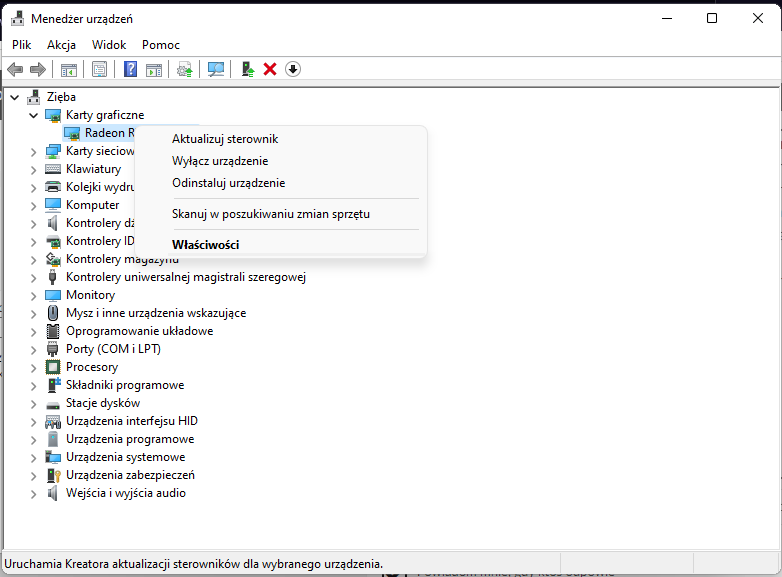Viewport: 782px width, 577px height.
Task: Select Kontrolery uniwersalnej magistrali szeregowej
Action: [186, 277]
